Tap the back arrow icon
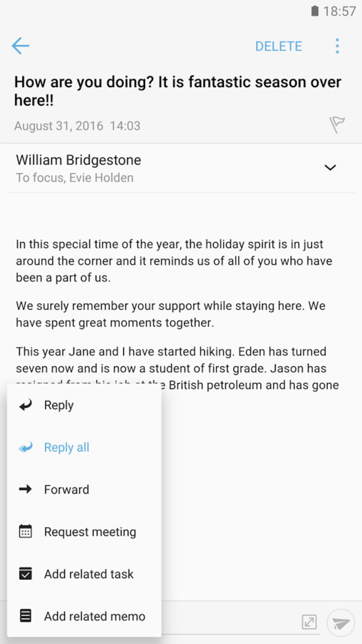The image size is (362, 644). [x=21, y=46]
